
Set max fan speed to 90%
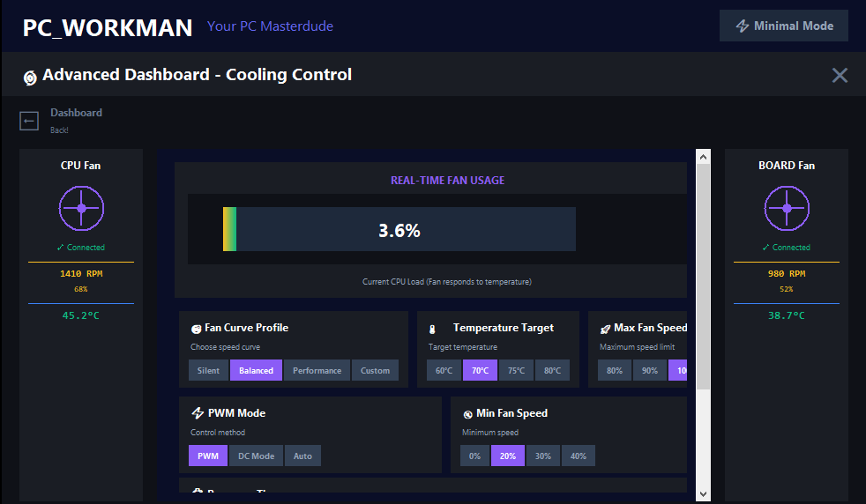(x=650, y=371)
